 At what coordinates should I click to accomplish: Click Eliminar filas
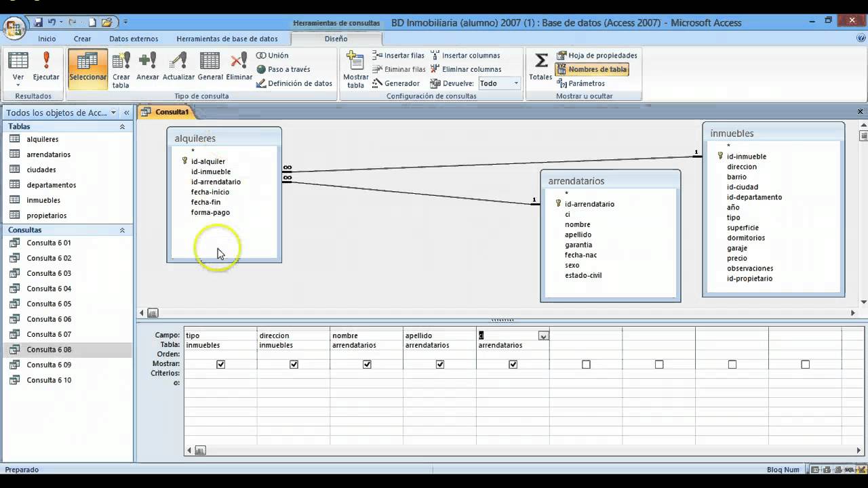tap(399, 69)
